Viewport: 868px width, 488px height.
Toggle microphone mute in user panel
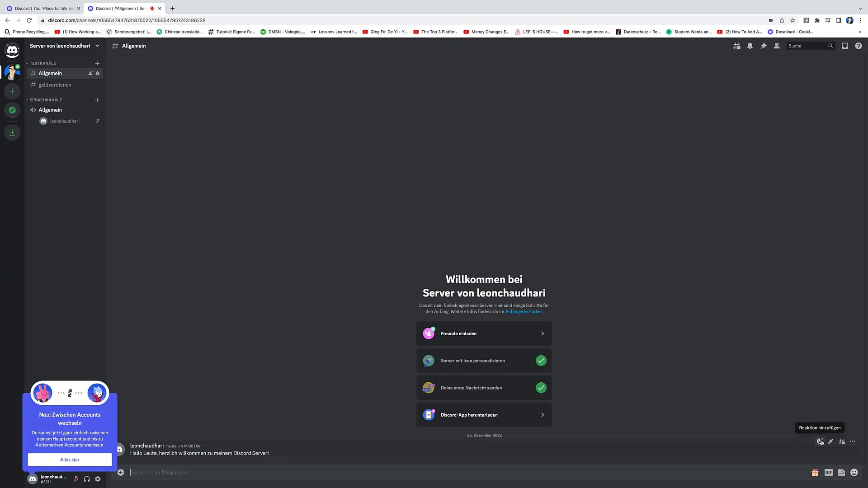76,479
